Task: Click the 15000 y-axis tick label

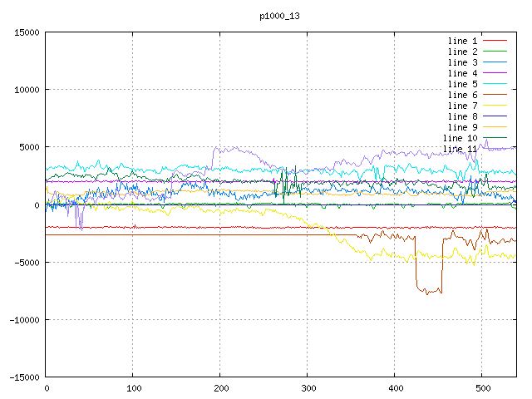Action: pyautogui.click(x=25, y=32)
